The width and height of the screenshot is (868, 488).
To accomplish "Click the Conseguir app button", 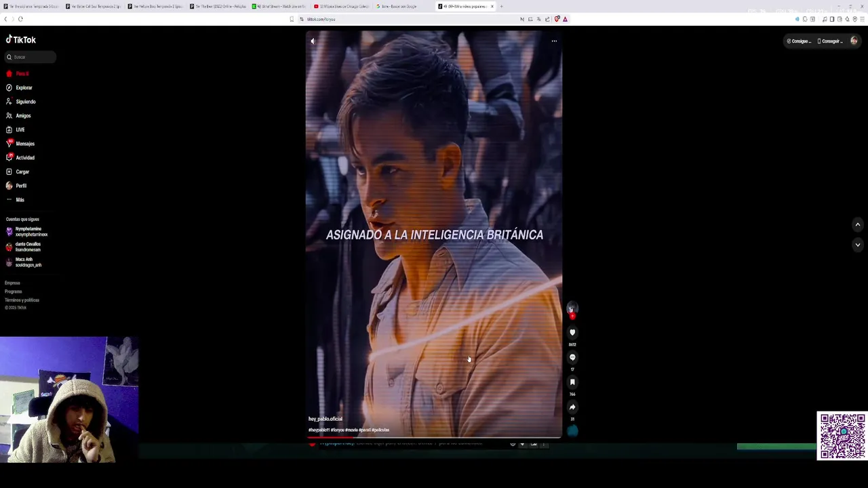I will pos(829,41).
